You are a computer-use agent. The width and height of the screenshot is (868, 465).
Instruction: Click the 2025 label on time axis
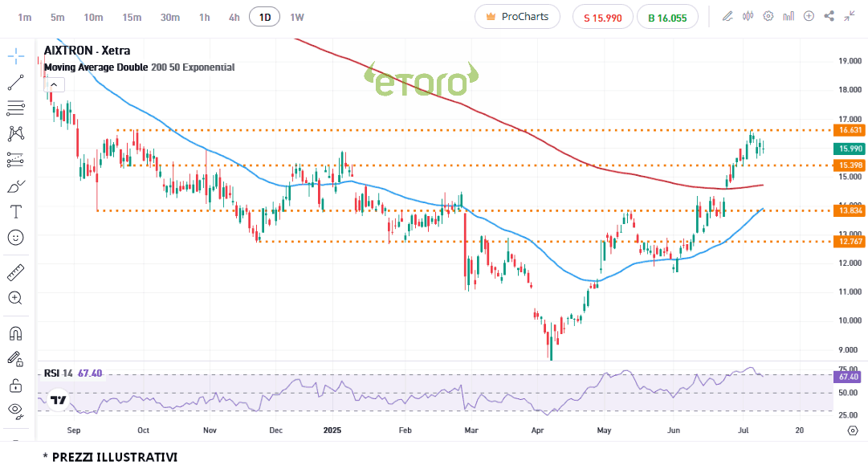(x=332, y=430)
